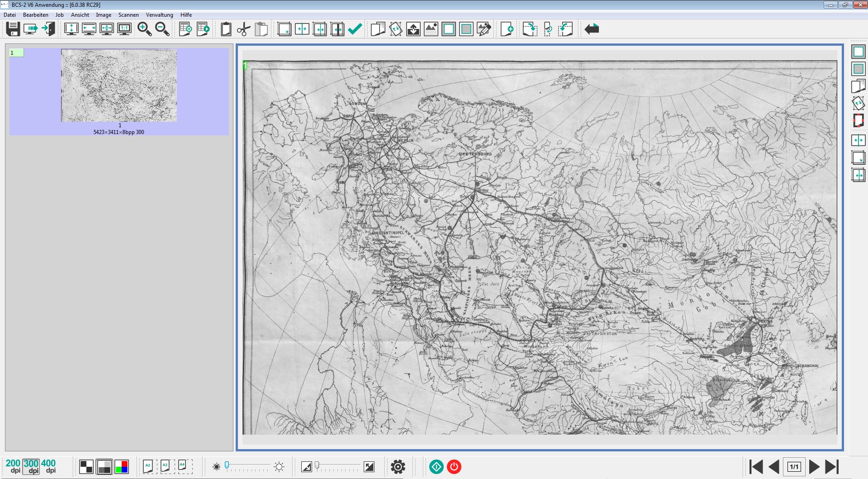
Task: Start scan with green button
Action: coord(436,467)
